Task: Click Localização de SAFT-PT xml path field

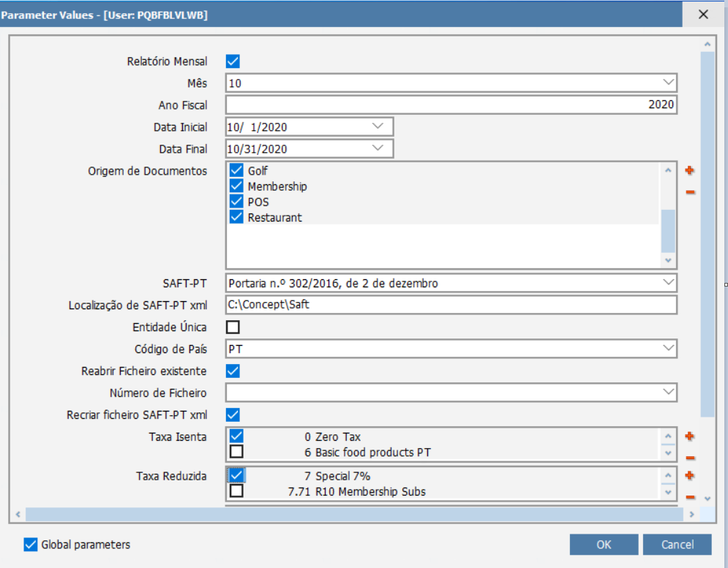Action: [x=451, y=304]
